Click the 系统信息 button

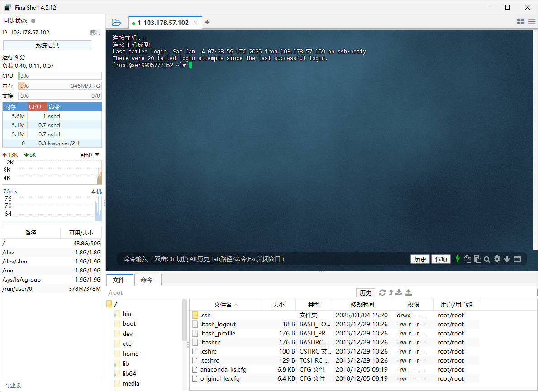(x=47, y=45)
